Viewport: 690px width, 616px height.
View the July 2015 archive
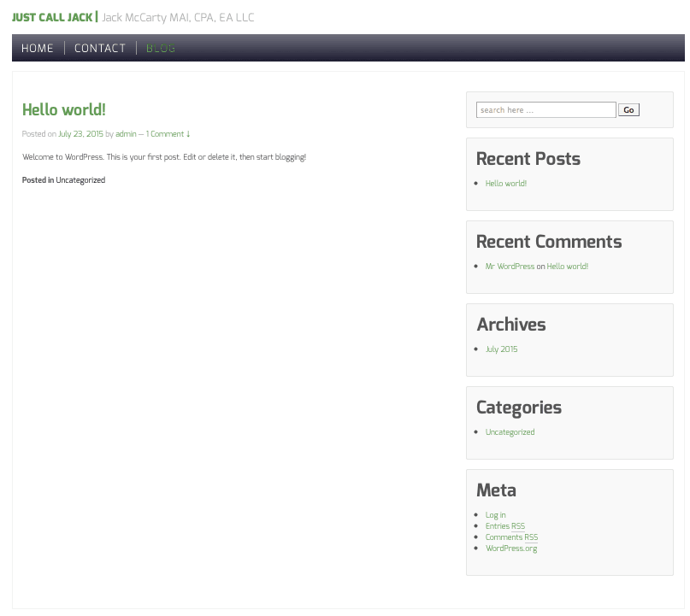point(501,349)
